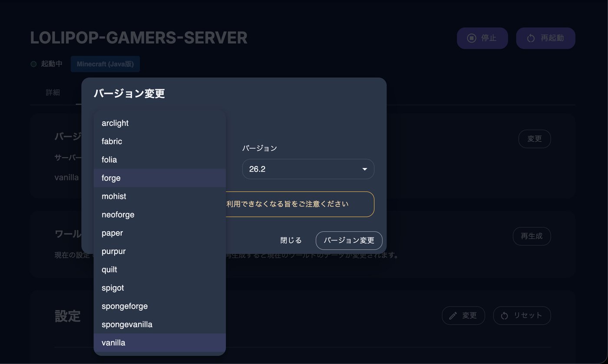Viewport: 608px width, 364px height.
Task: Click the 起動中 status text
Action: [x=52, y=64]
